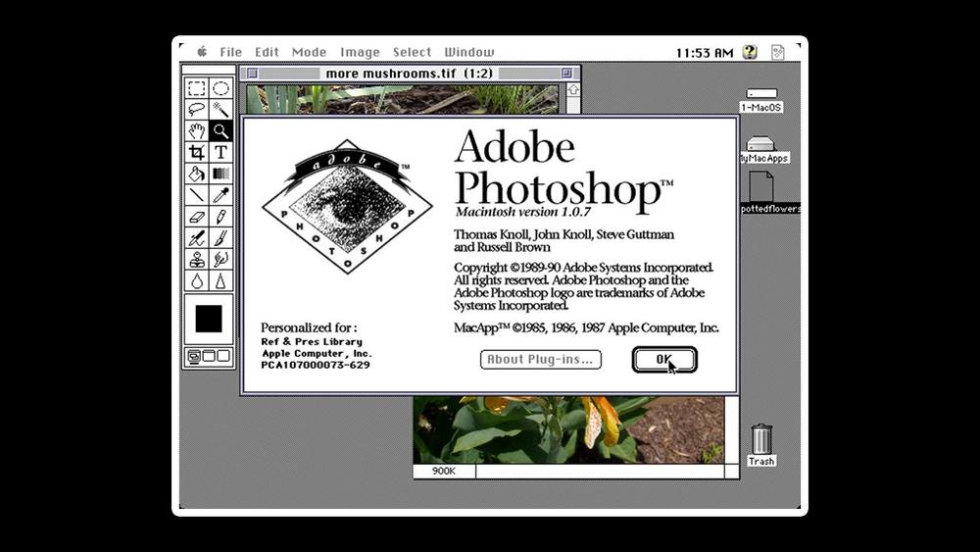
Task: Click the MacApp copyright line
Action: tap(586, 327)
